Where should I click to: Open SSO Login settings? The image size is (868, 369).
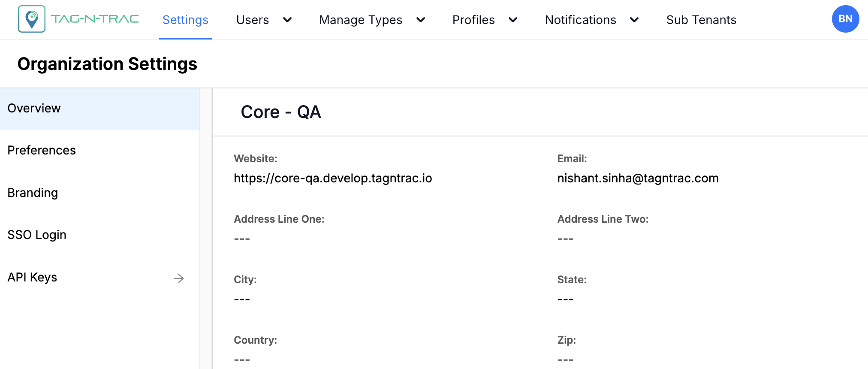[37, 235]
